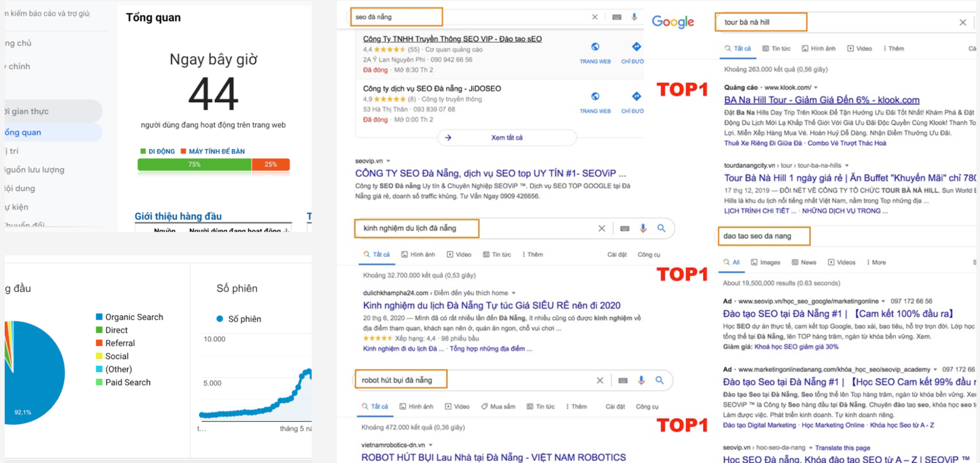The width and height of the screenshot is (980, 463).
Task: Click the Organic Search legend swatch
Action: click(99, 317)
